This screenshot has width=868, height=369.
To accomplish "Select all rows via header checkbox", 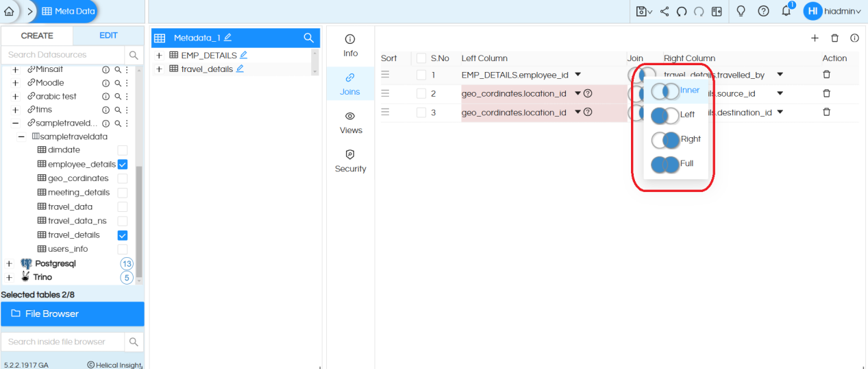I will [x=421, y=58].
